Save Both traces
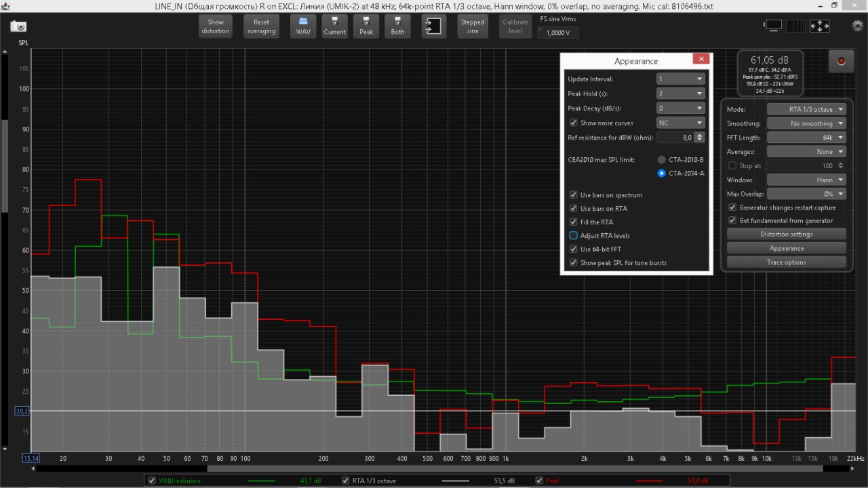868x488 pixels. 398,26
